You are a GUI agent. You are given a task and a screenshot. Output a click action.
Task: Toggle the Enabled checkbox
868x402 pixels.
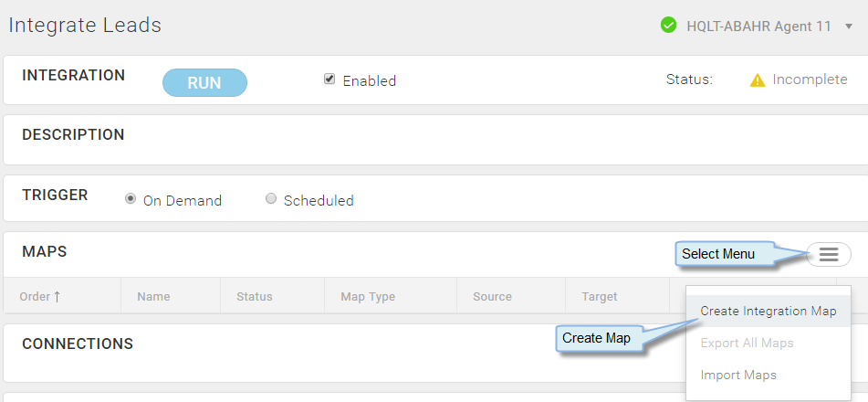pyautogui.click(x=329, y=79)
